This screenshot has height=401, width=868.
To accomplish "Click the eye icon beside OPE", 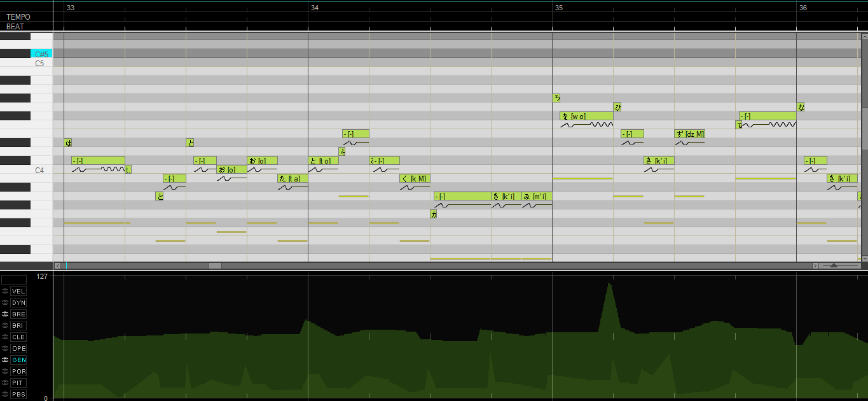I will click(5, 348).
